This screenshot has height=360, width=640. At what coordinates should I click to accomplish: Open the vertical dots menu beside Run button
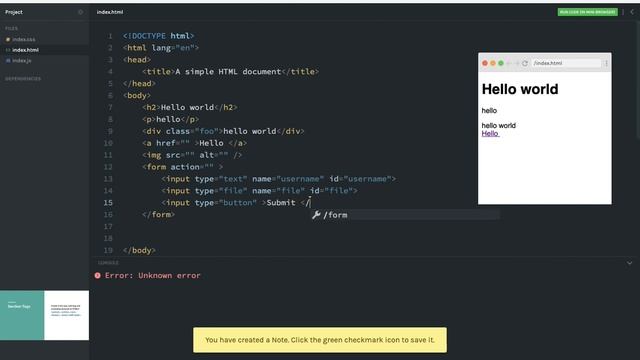click(x=623, y=12)
